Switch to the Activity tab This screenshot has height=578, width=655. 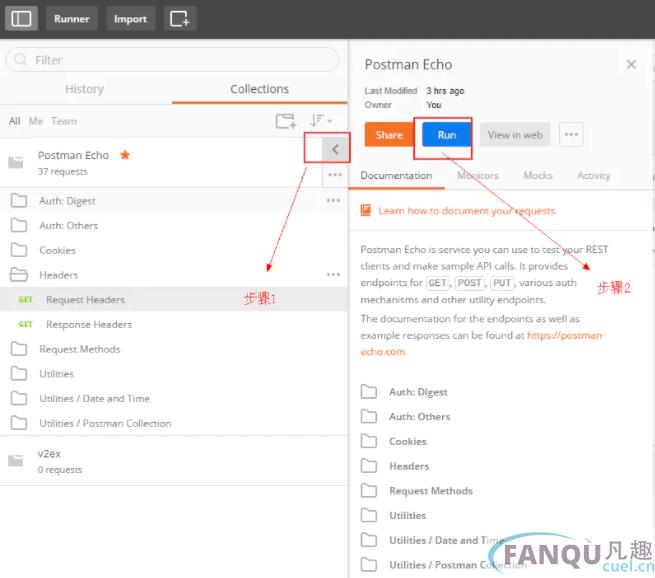(x=594, y=175)
